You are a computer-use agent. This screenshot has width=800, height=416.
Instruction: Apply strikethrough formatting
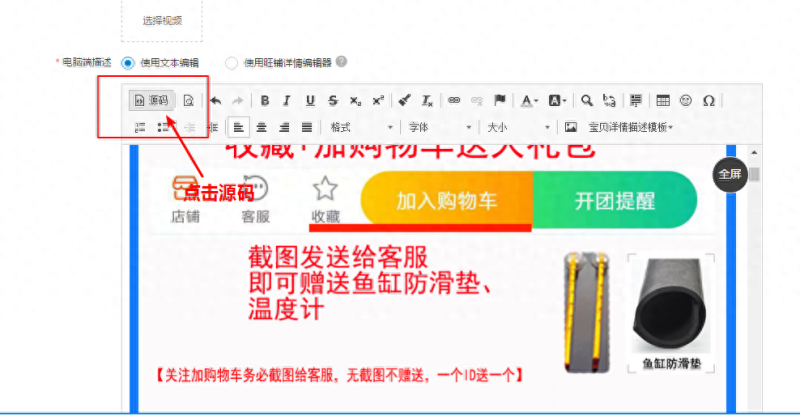point(333,101)
